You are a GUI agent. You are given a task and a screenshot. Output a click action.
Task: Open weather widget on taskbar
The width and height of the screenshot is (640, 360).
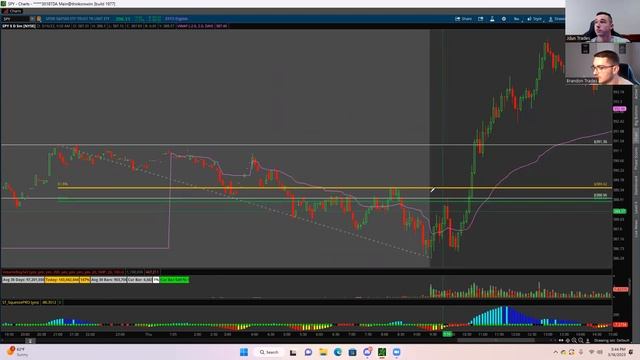click(16, 352)
